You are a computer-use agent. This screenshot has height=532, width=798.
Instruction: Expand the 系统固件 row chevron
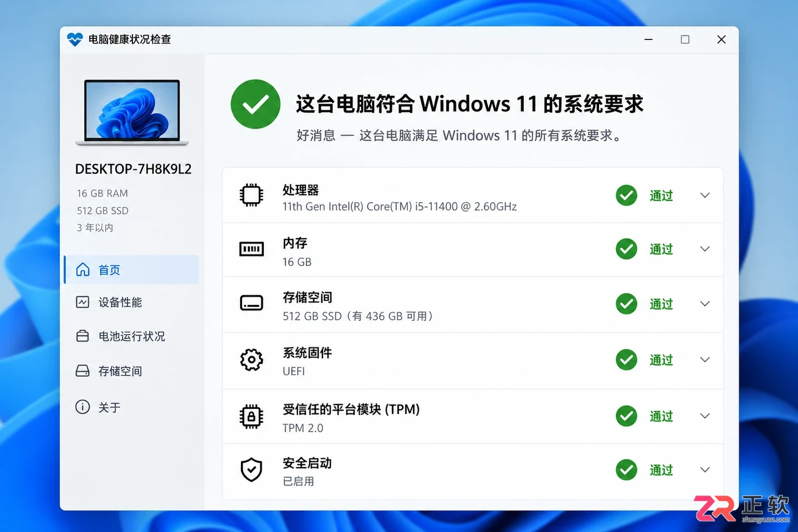click(x=705, y=360)
